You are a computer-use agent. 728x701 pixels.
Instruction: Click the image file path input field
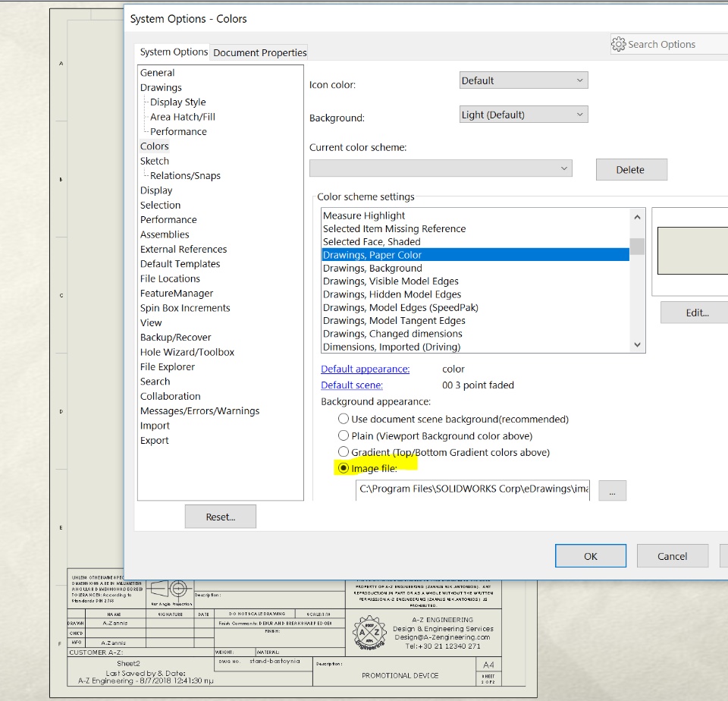(x=472, y=489)
